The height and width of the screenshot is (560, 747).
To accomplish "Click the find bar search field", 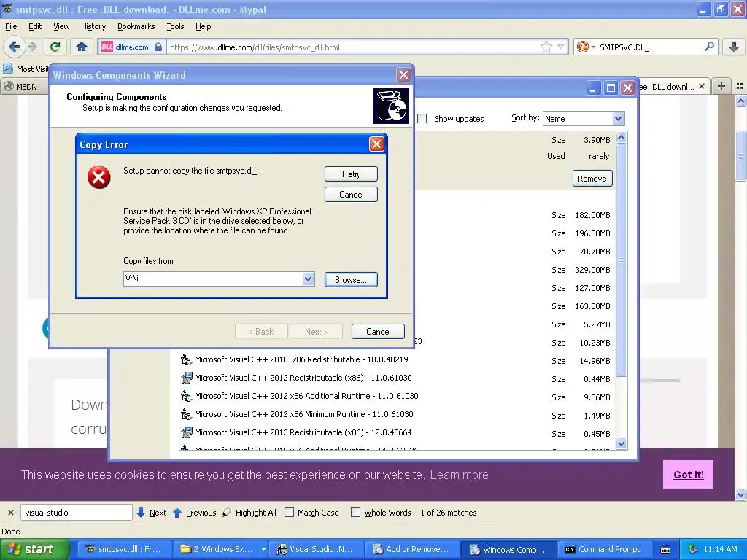I will [x=76, y=513].
